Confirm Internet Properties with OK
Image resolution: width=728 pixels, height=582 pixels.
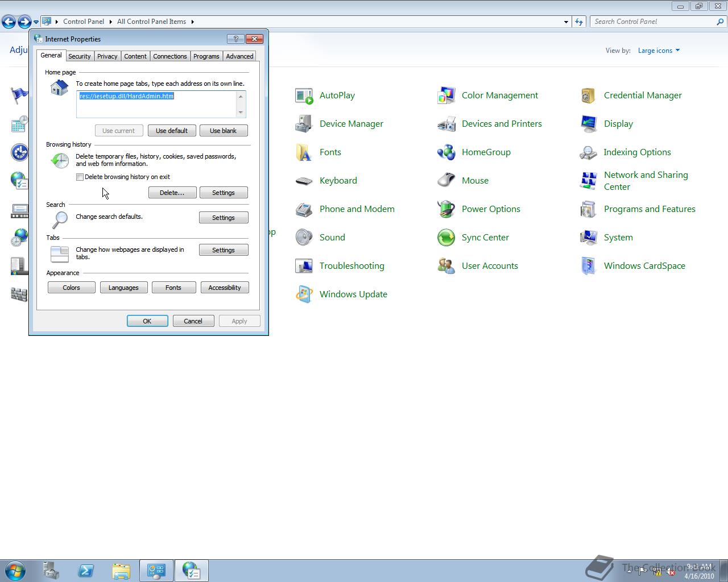point(147,321)
